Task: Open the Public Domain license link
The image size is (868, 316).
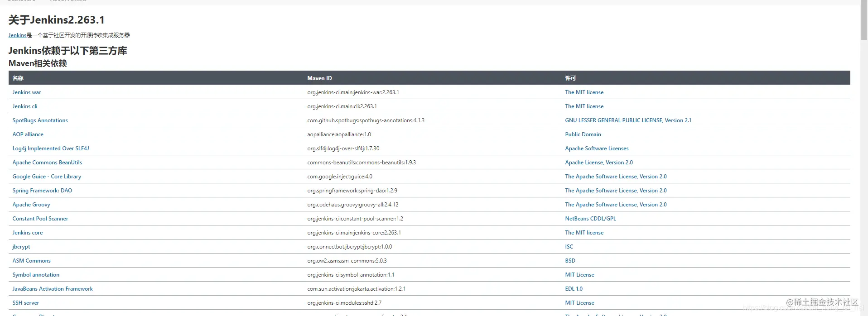Action: 583,134
